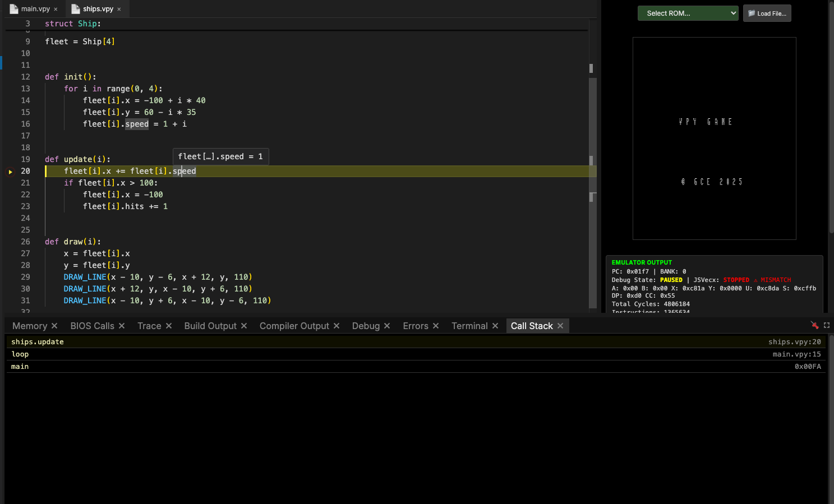The width and height of the screenshot is (834, 504).
Task: Open the Debug tab
Action: (x=366, y=326)
